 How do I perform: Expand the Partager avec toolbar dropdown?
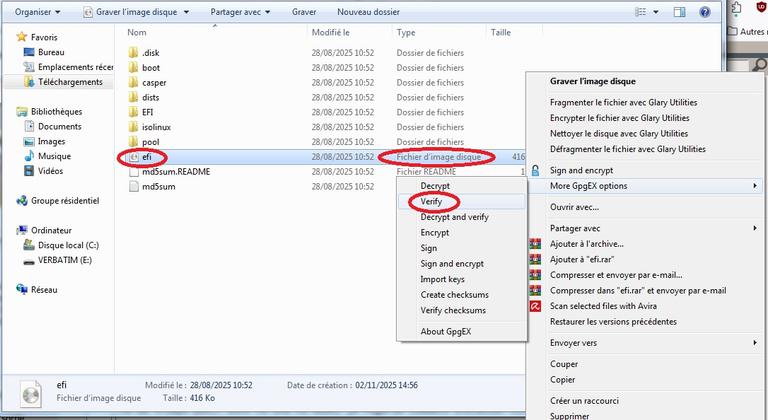[242, 13]
